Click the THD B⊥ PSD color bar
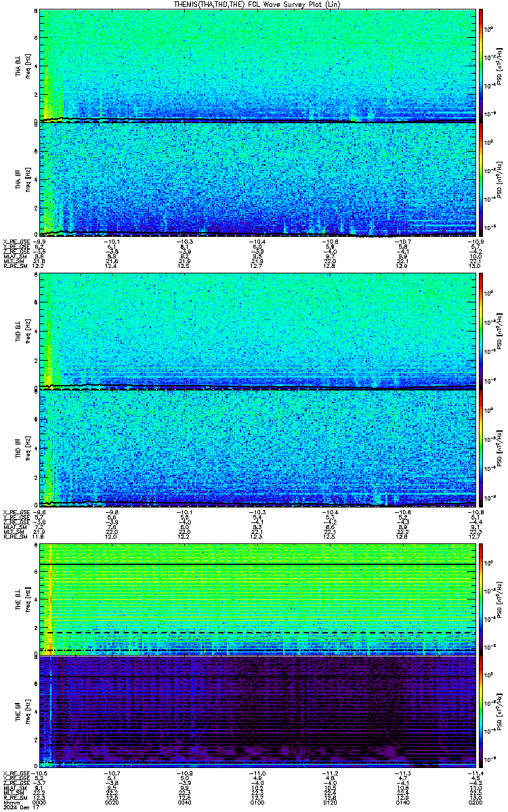Screen dimensions: 508x812 (482, 332)
